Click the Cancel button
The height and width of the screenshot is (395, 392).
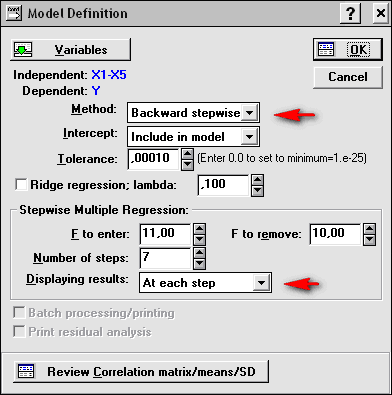348,77
